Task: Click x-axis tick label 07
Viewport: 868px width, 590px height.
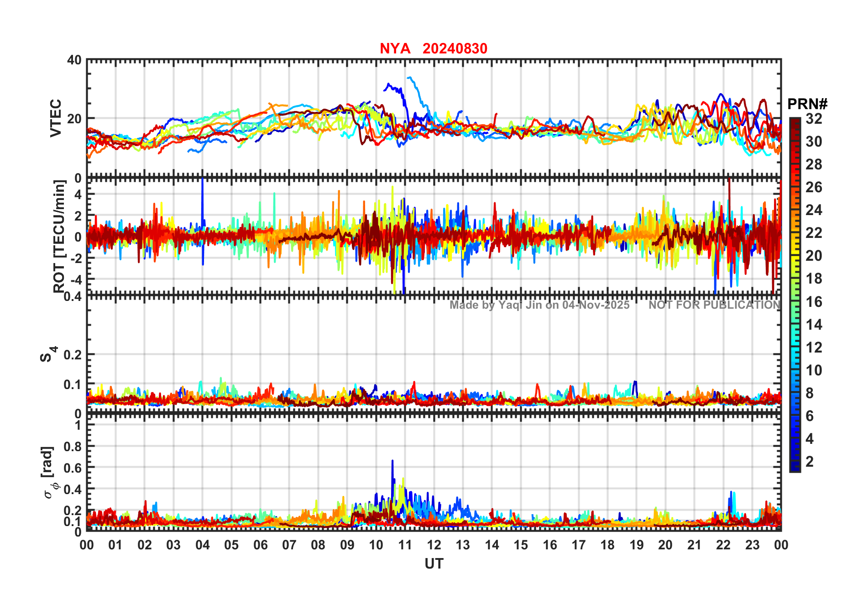Action: click(x=289, y=545)
